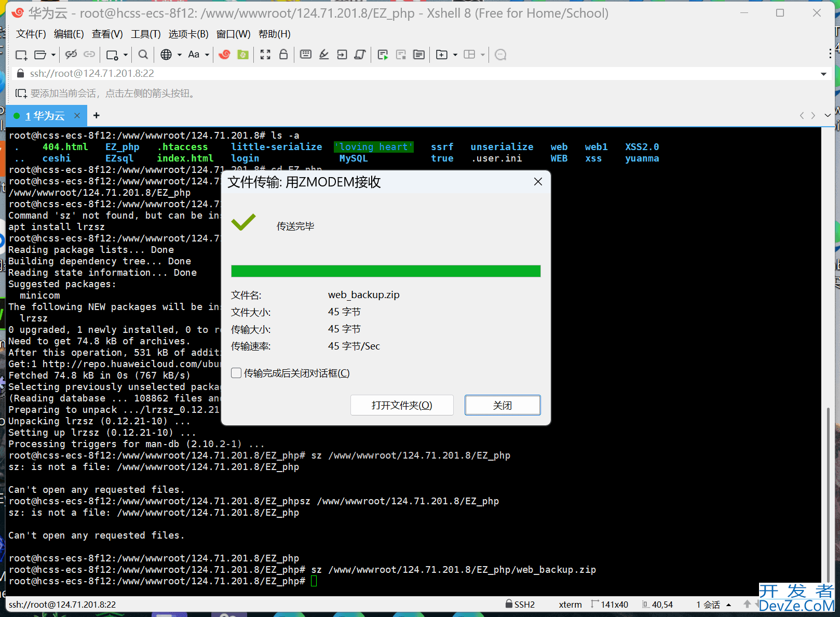
Task: Close the 华为云 tab with its X
Action: (77, 116)
